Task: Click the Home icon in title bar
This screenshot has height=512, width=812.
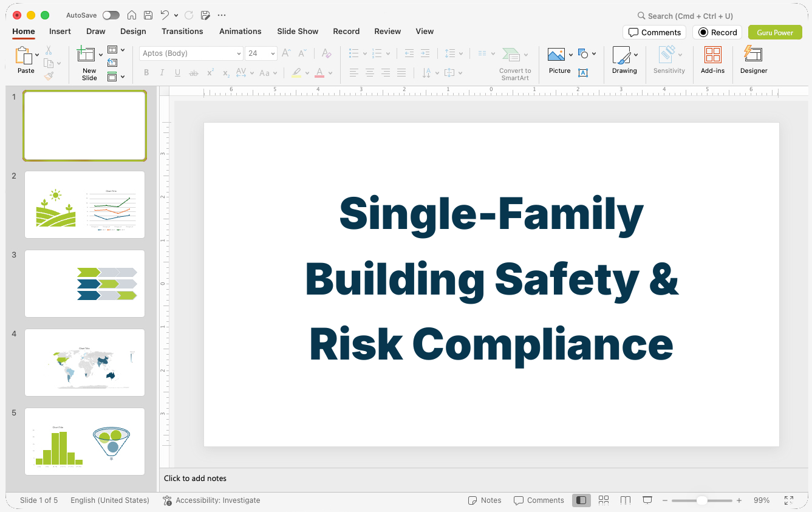Action: click(132, 15)
